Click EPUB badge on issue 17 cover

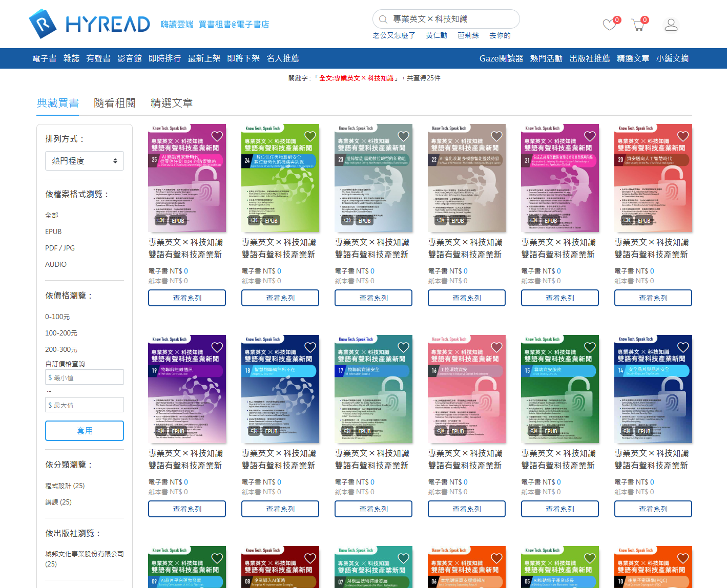coord(364,432)
